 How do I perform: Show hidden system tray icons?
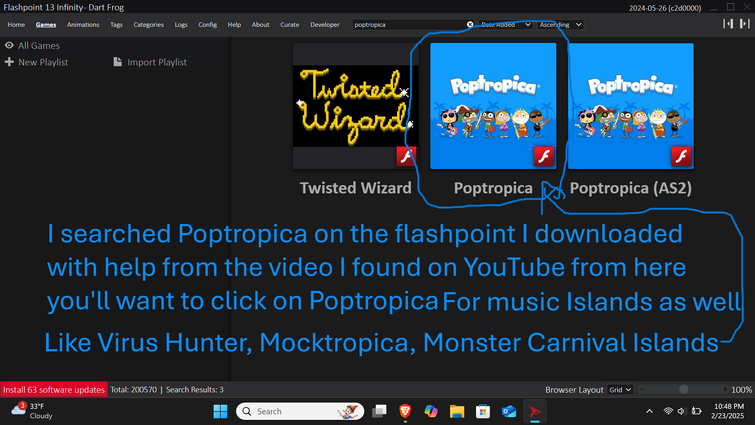point(650,411)
